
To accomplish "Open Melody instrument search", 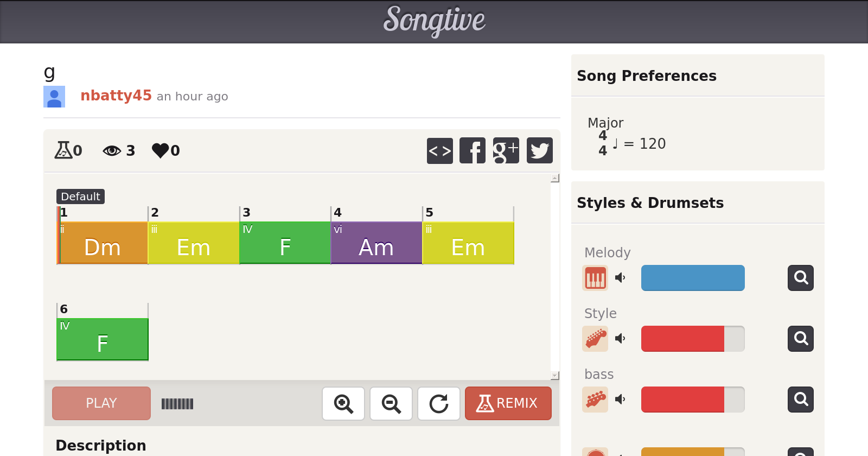I will (800, 278).
